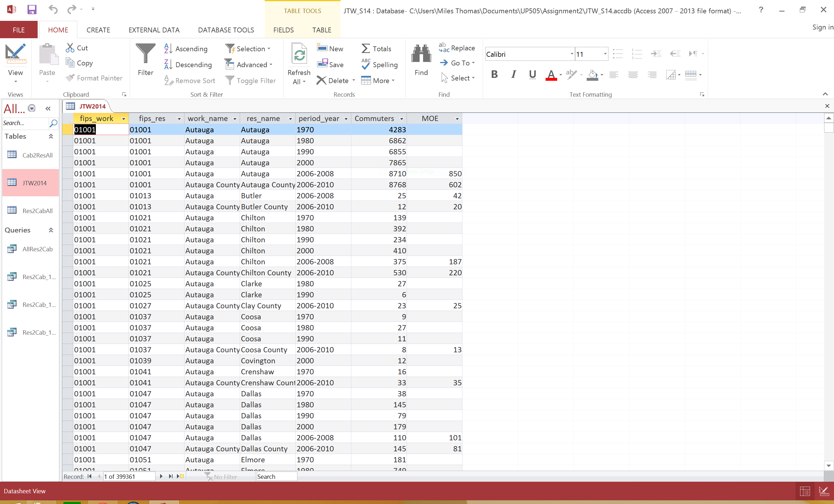
Task: Collapse navigation pane with shutter bar button
Action: tap(48, 108)
